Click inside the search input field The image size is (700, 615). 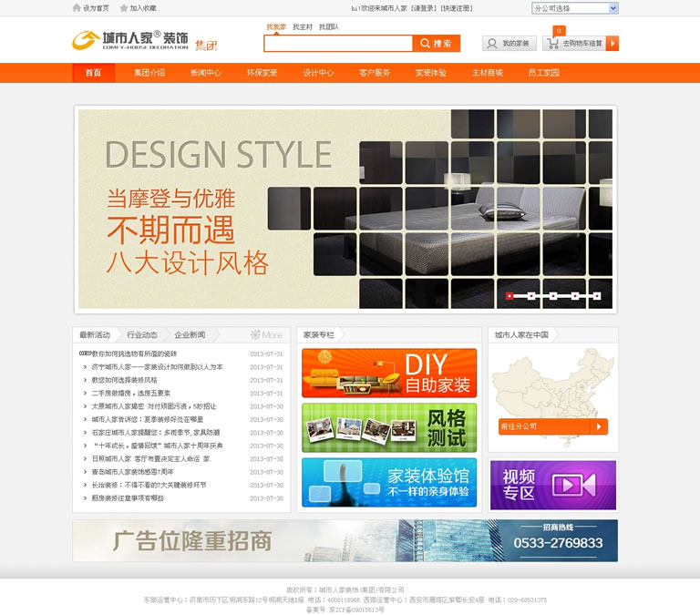click(337, 44)
